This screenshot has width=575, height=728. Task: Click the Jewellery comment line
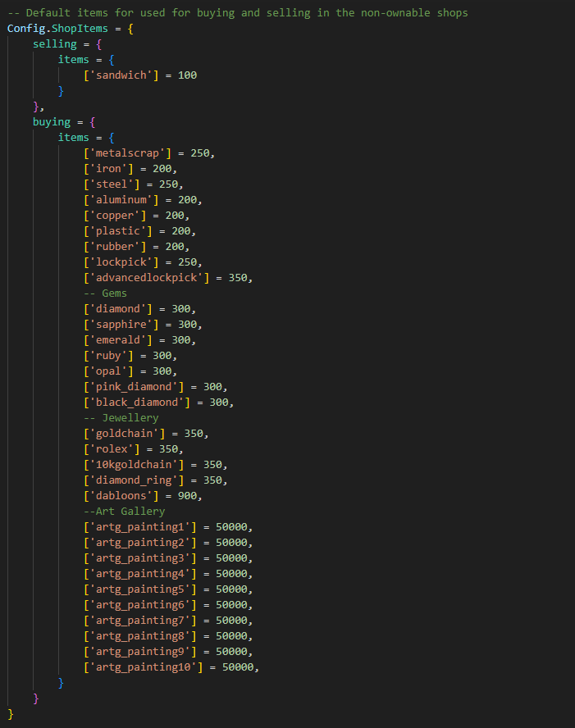pos(121,418)
